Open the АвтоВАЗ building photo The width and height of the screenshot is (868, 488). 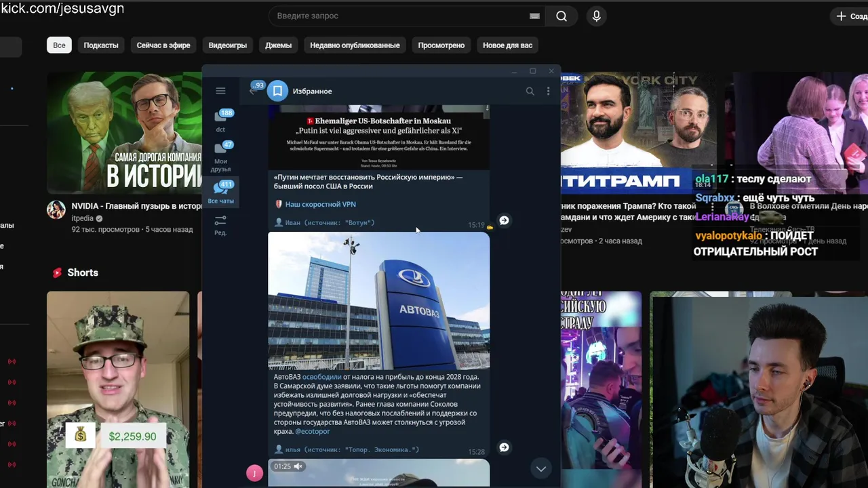point(378,300)
